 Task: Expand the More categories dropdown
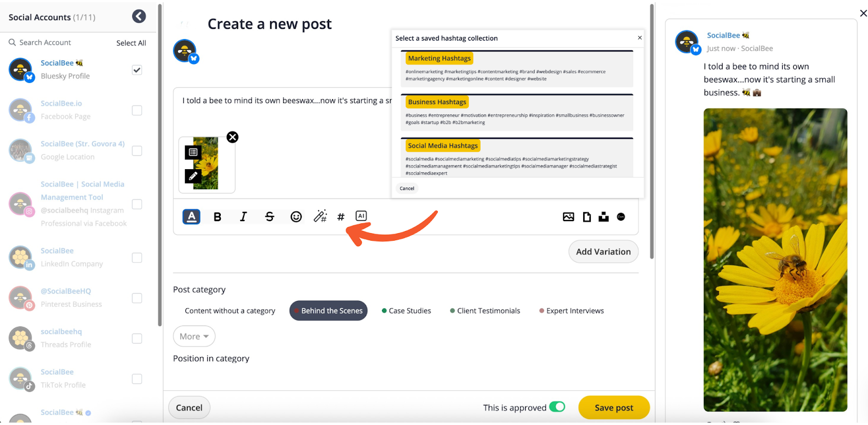194,336
